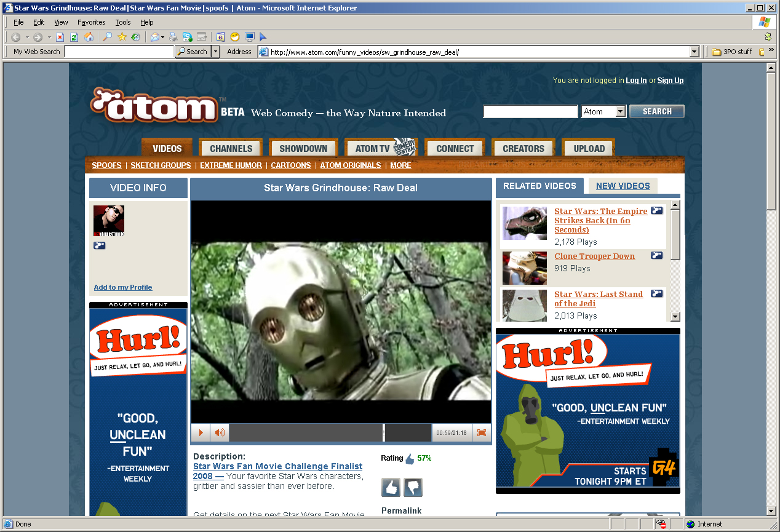This screenshot has width=780, height=532.
Task: Give the video a thumbs up
Action: coord(391,488)
